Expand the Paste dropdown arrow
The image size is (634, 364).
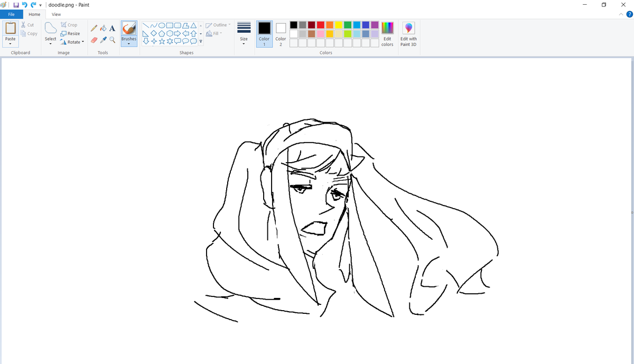(x=11, y=44)
